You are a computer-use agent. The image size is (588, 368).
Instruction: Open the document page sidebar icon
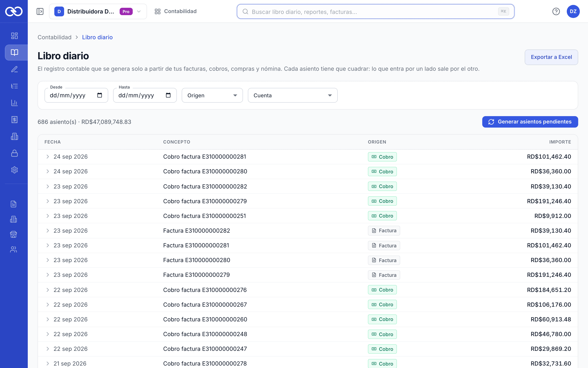point(14,204)
